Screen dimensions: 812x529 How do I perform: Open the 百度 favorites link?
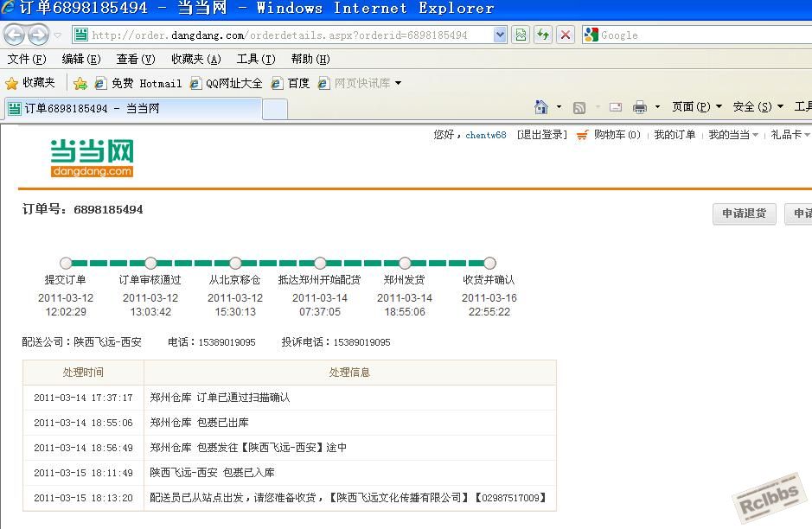coord(291,83)
